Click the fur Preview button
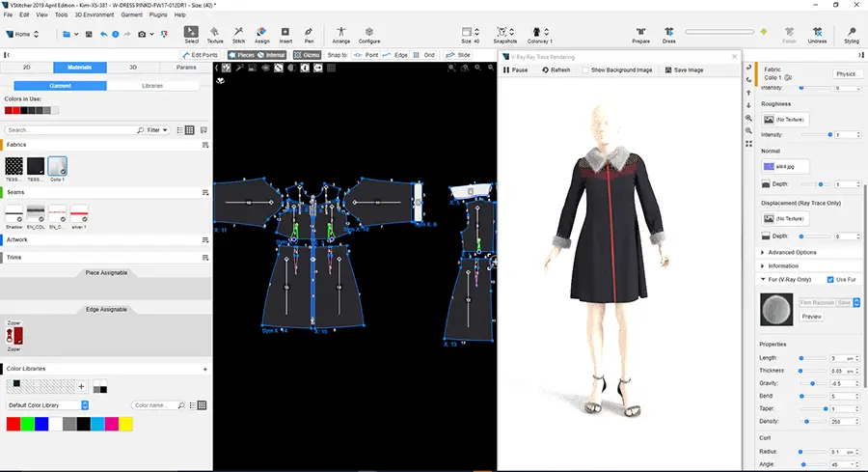This screenshot has height=472, width=868. 812,316
